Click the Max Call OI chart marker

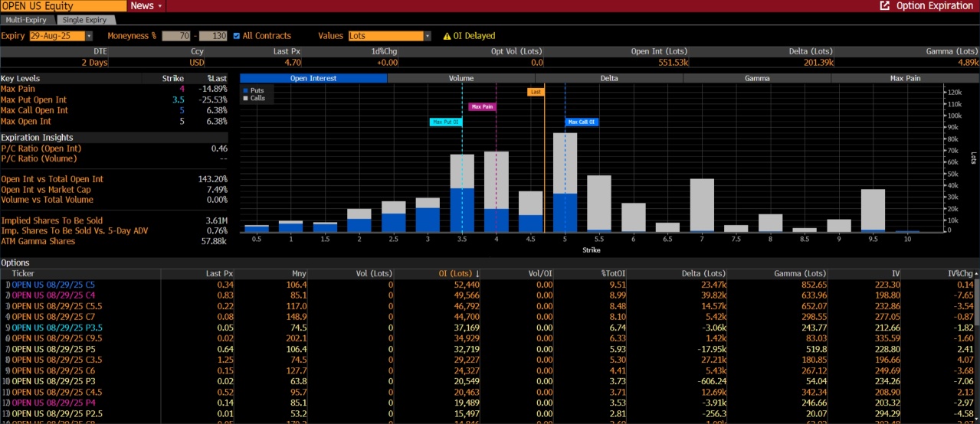pos(582,122)
